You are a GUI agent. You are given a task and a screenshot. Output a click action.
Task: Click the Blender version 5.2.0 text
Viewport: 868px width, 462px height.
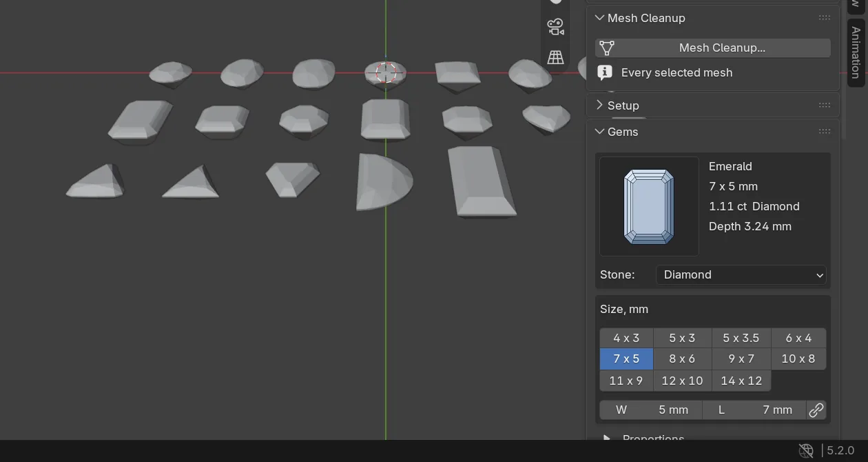click(840, 450)
